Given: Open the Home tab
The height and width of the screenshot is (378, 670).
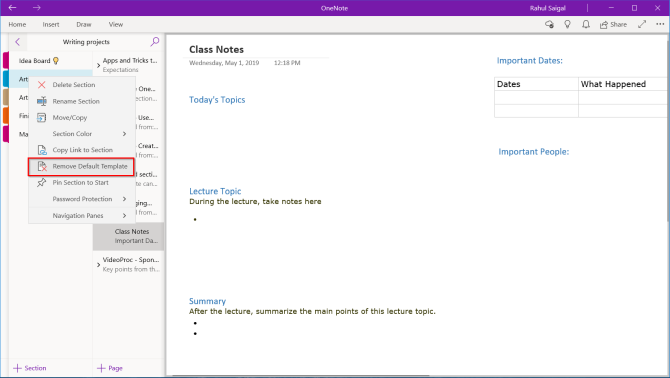Looking at the screenshot, I should (17, 24).
